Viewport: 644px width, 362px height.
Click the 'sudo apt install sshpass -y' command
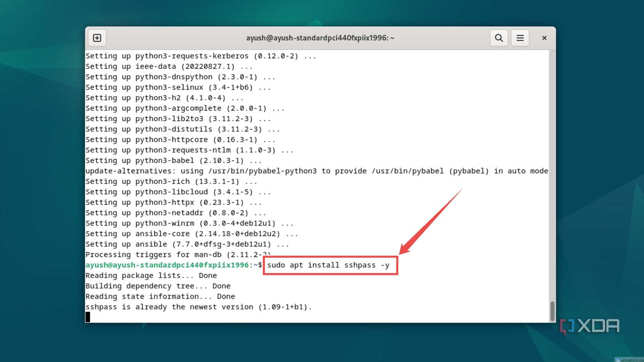click(x=328, y=265)
